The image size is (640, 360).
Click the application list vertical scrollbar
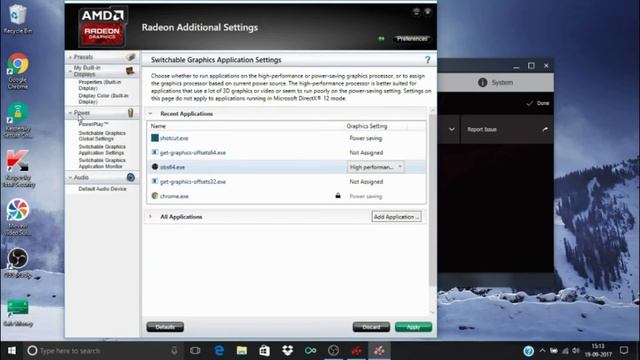point(432,200)
